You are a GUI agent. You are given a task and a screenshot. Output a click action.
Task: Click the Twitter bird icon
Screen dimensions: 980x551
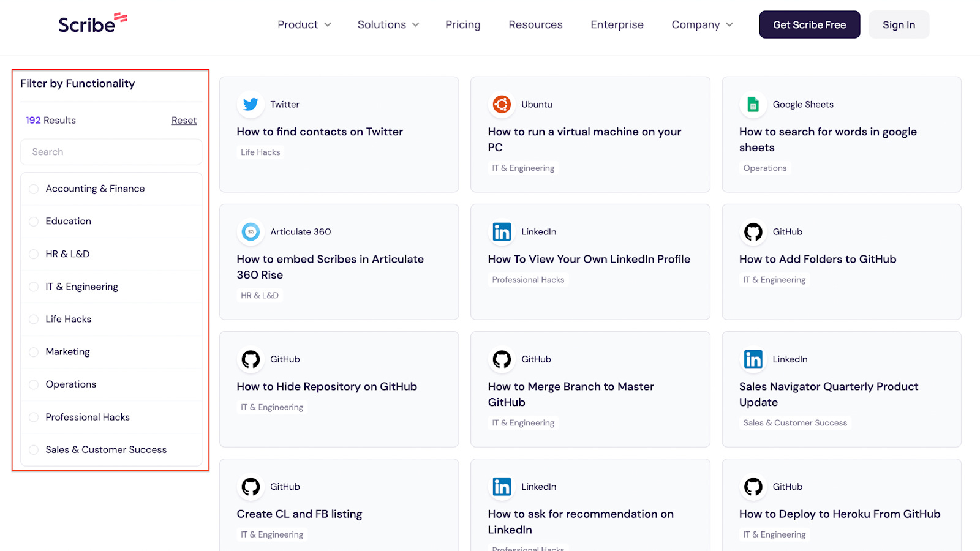click(x=251, y=105)
